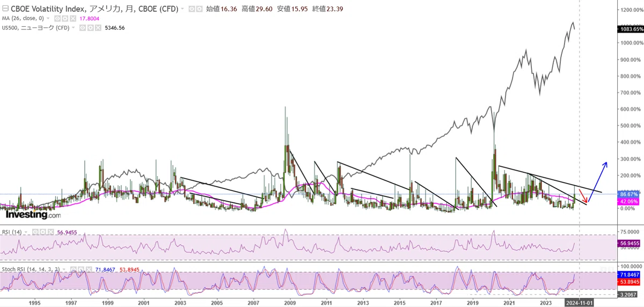
Task: Open RSI (14) settings gear
Action: pos(43,232)
